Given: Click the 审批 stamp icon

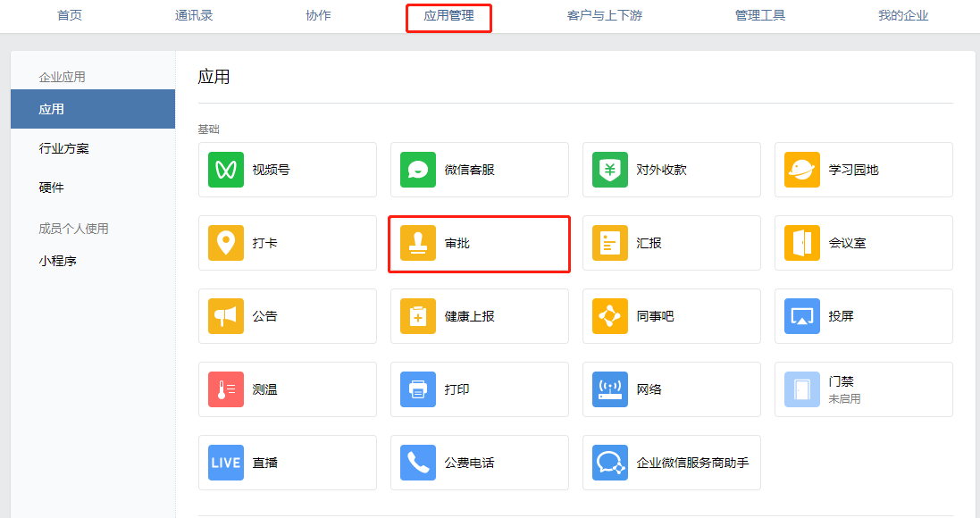Looking at the screenshot, I should [417, 243].
